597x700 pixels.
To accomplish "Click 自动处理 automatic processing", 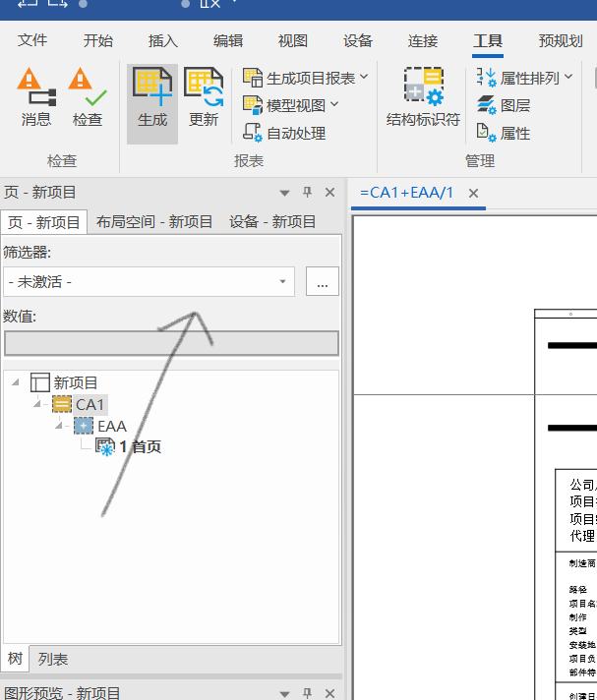I will 284,133.
